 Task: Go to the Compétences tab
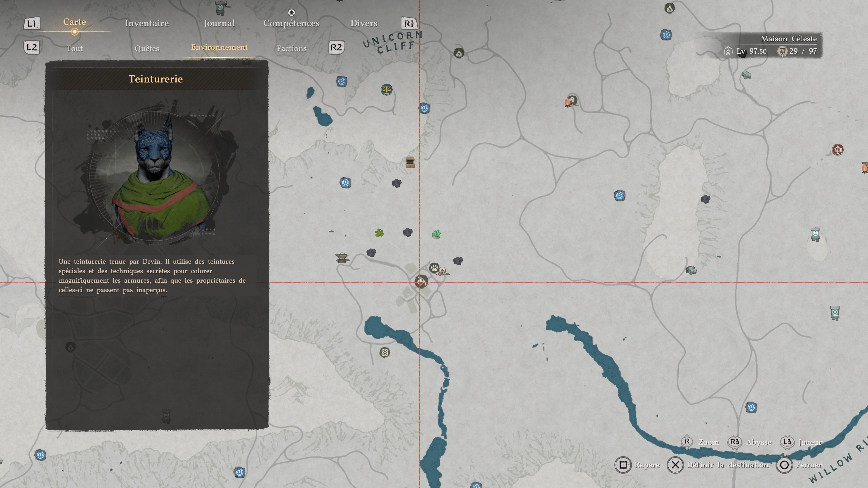[291, 23]
